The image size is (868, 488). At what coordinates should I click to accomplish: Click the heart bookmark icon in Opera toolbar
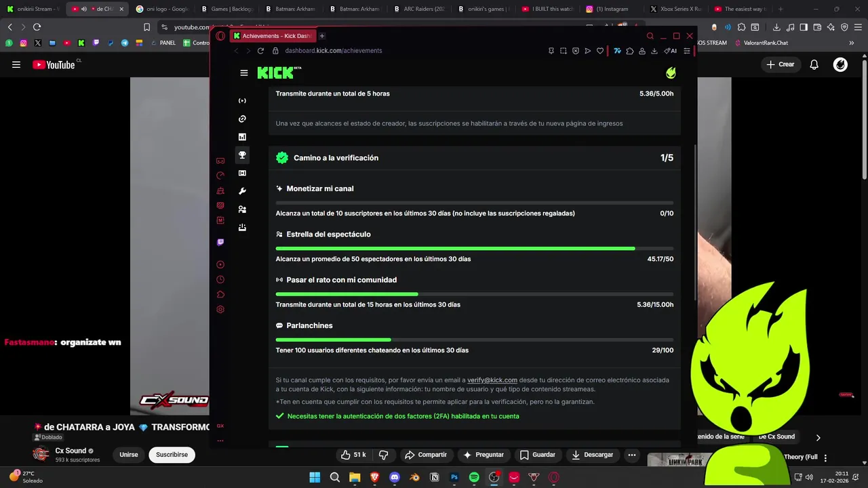[600, 51]
